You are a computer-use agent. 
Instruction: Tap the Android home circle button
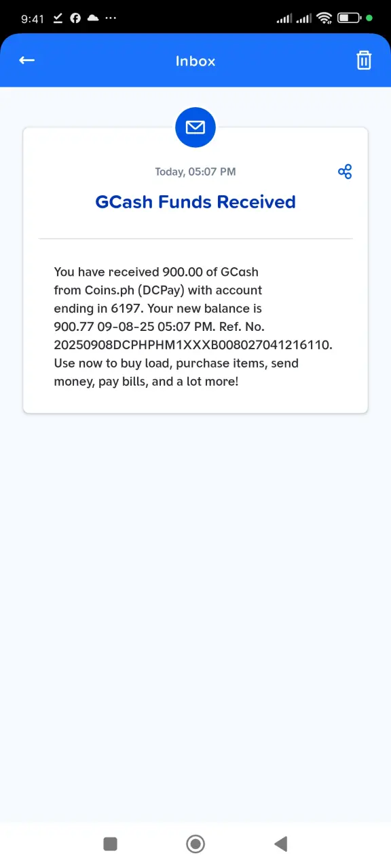195,844
